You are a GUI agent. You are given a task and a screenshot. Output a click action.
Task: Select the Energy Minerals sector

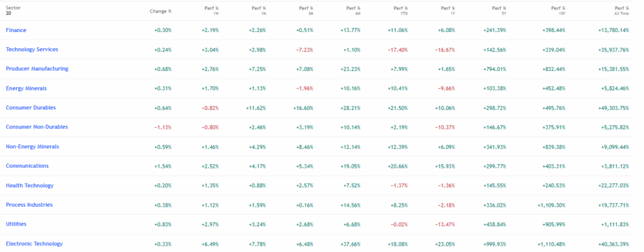click(26, 88)
